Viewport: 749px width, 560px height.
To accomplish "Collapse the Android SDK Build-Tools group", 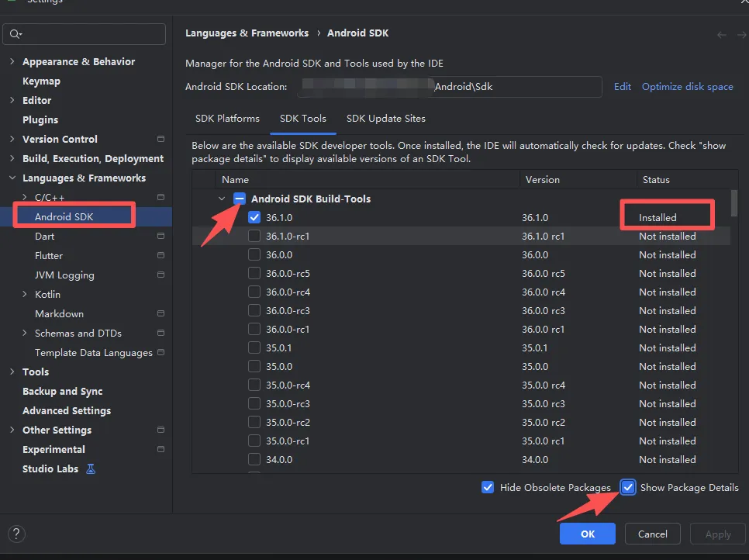I will [222, 199].
